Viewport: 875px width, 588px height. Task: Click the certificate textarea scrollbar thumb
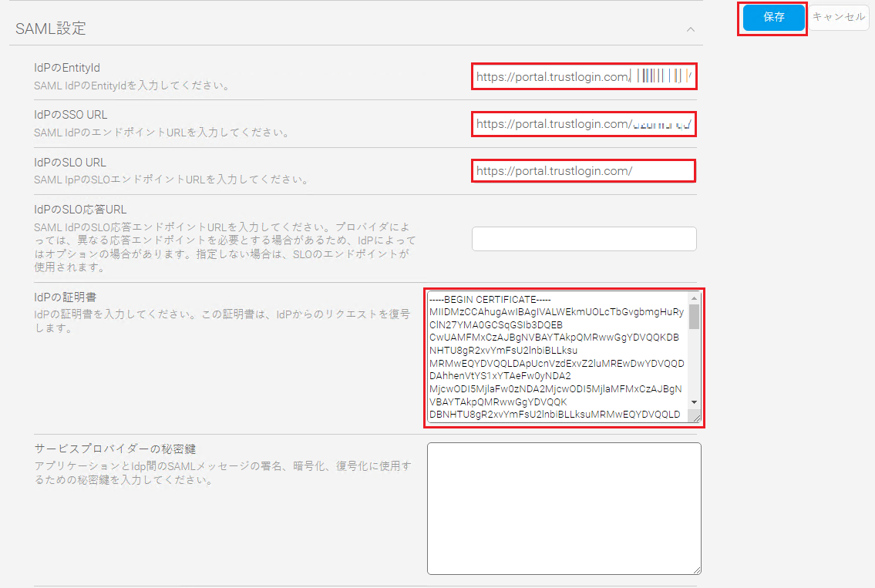pos(694,316)
